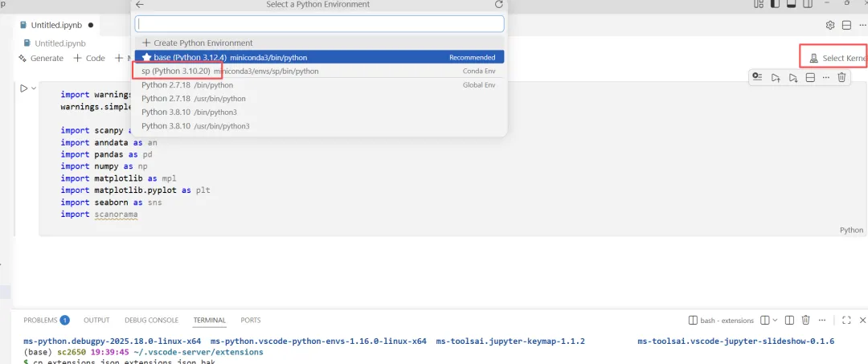Delete the cell with trash icon
Viewport: 868px width, 364px height.
pyautogui.click(x=841, y=77)
